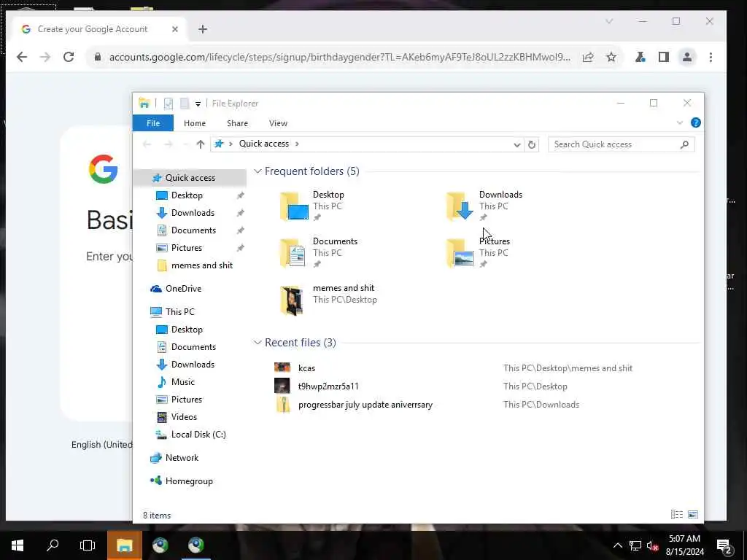Select Documents folder icon in Frequent folders
The image size is (747, 560).
pyautogui.click(x=294, y=253)
